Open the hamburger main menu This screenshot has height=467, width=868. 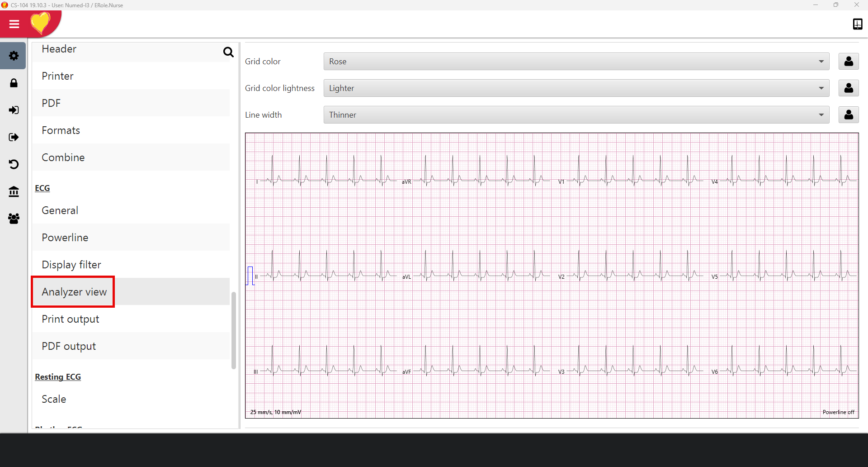[x=14, y=24]
